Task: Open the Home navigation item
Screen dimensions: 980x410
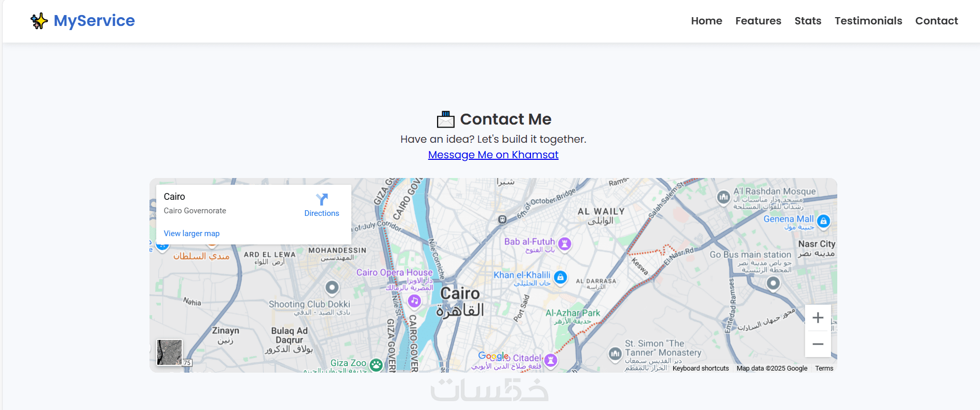Action: 706,21
